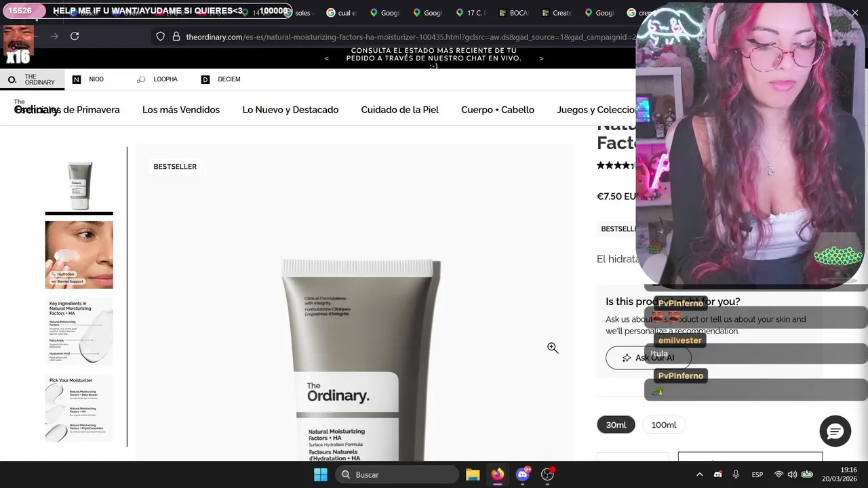Switch to the 'Create' browser tab
The height and width of the screenshot is (488, 868).
point(556,13)
